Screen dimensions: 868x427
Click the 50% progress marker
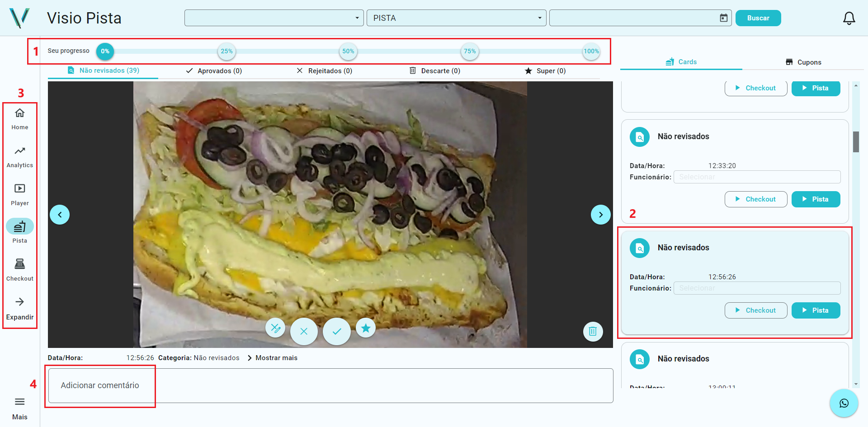coord(348,52)
